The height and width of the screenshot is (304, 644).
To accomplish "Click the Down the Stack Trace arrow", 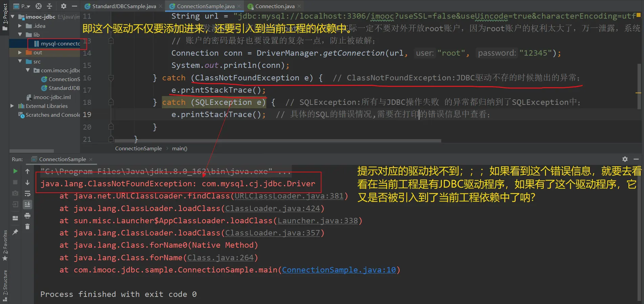I will 27,183.
